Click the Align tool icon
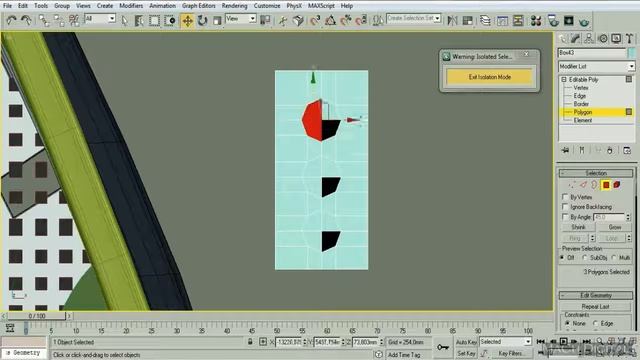This screenshot has height=360, width=640. [x=468, y=20]
